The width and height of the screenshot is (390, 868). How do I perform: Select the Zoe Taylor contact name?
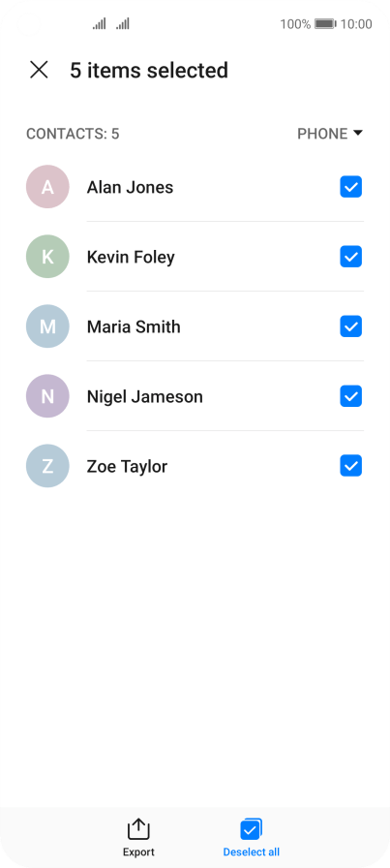pos(127,467)
